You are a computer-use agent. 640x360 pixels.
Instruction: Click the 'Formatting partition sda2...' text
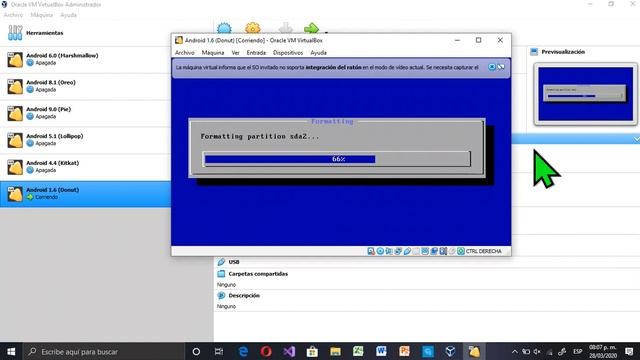point(260,137)
